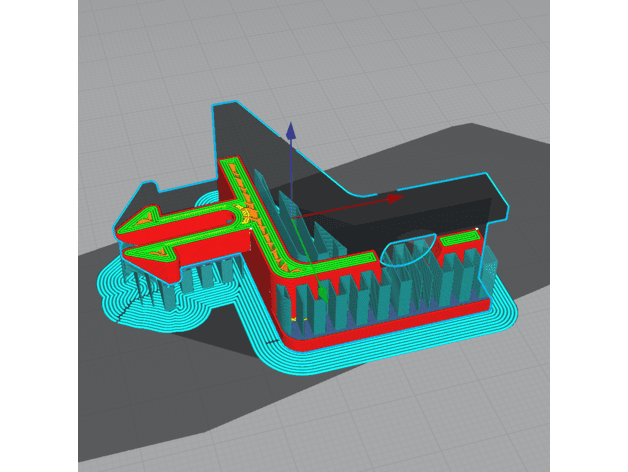The image size is (628, 472).
Task: Click the red X-axis arrow tip
Action: tap(396, 198)
